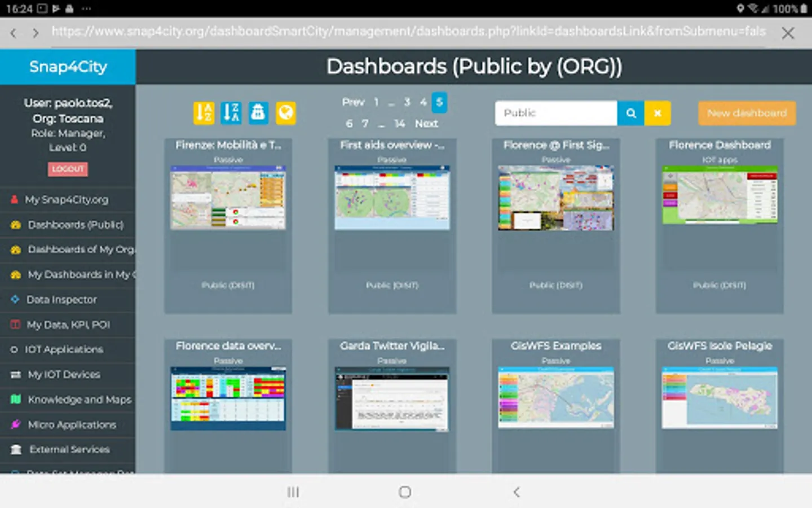
Task: Click My Data, KPI, POI icon
Action: (16, 325)
